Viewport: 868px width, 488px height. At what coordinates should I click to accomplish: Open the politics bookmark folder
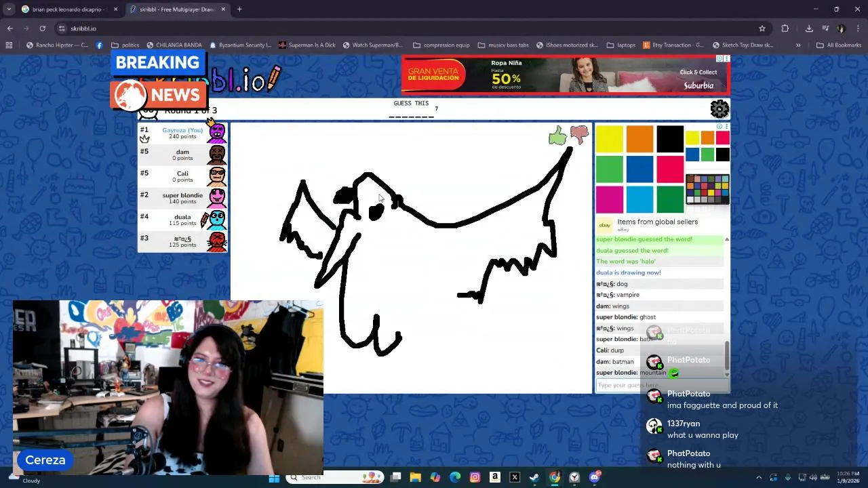125,45
